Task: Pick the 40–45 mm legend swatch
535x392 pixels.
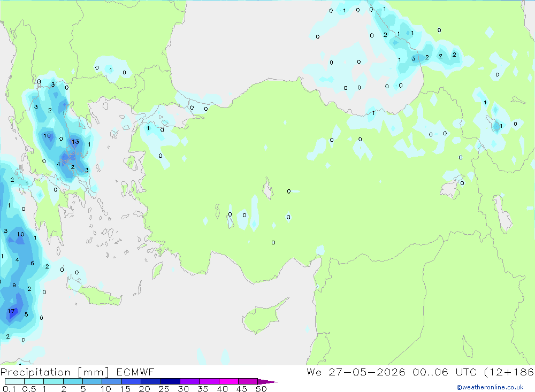Action: [228, 381]
